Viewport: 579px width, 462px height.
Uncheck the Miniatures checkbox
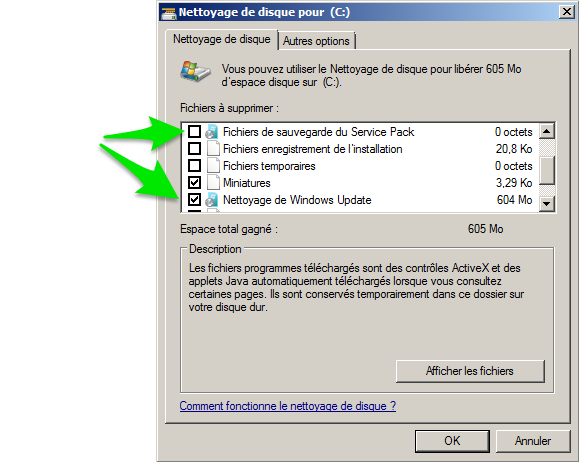(195, 182)
